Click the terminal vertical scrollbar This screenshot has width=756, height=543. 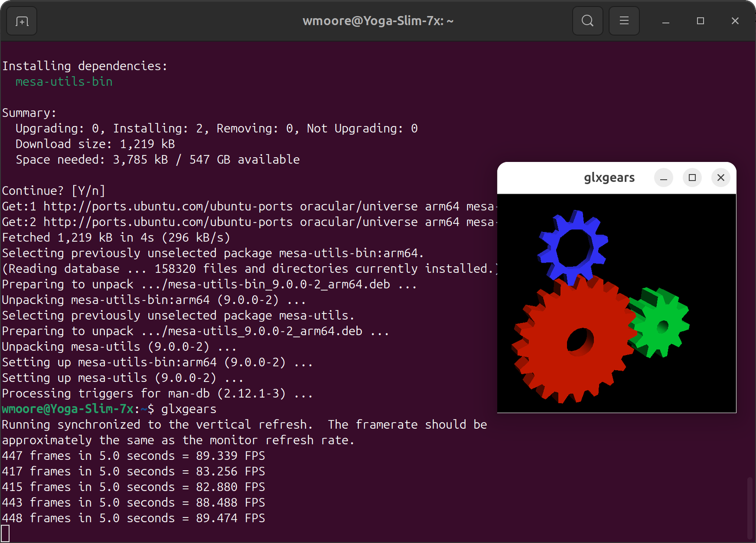coord(750,508)
